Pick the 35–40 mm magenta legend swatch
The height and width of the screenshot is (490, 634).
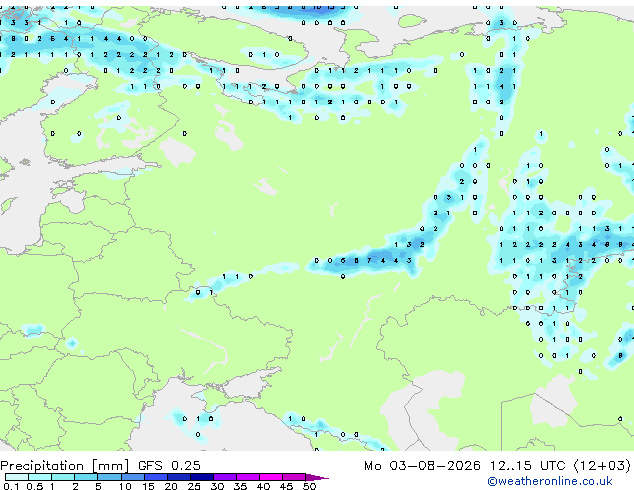click(247, 477)
